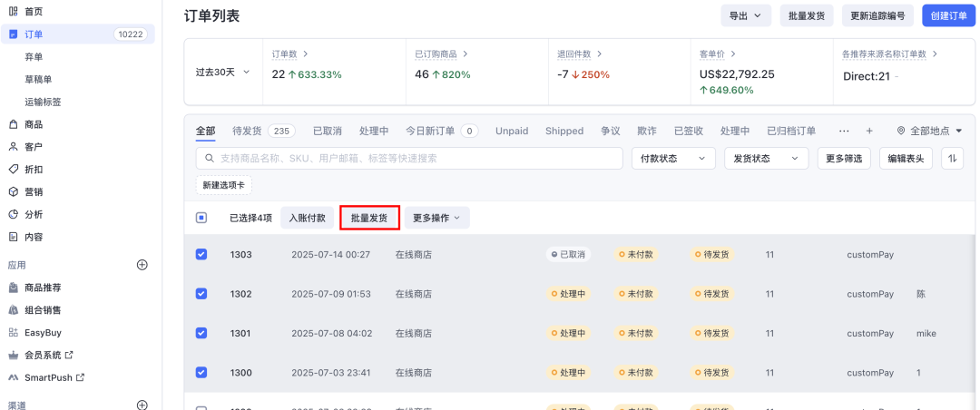Open 会员系统 crown icon
Screen dimensions: 980x410
pyautogui.click(x=13, y=355)
